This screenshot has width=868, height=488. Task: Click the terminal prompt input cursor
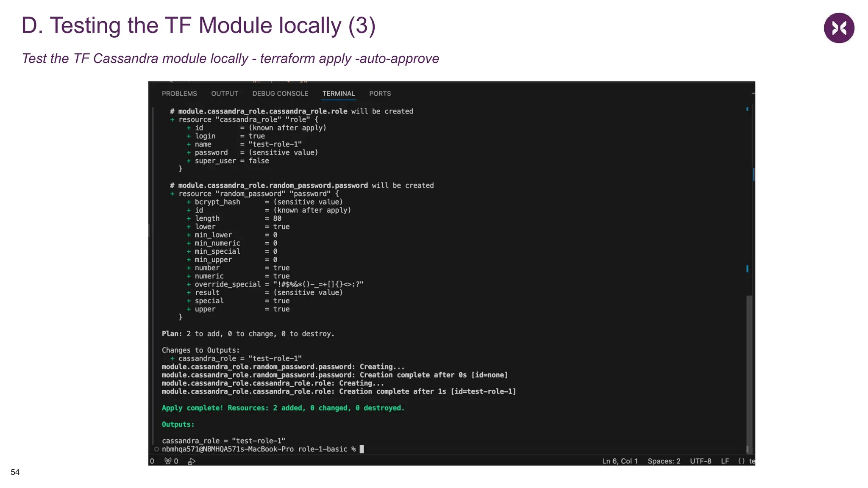click(362, 449)
